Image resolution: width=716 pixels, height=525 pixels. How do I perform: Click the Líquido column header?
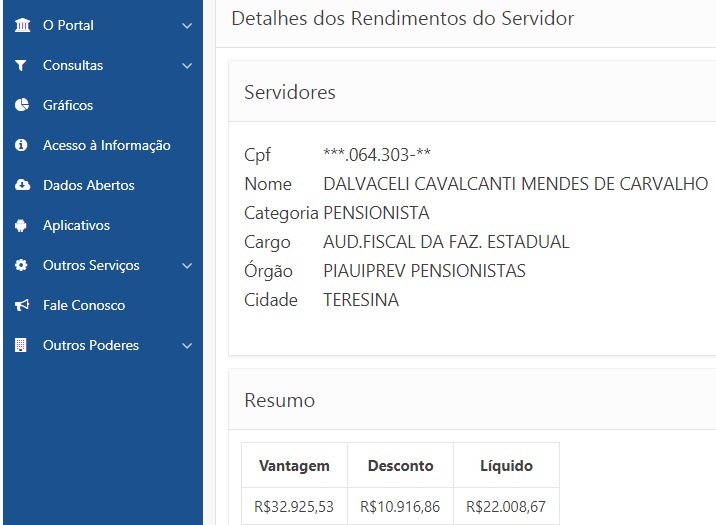506,466
